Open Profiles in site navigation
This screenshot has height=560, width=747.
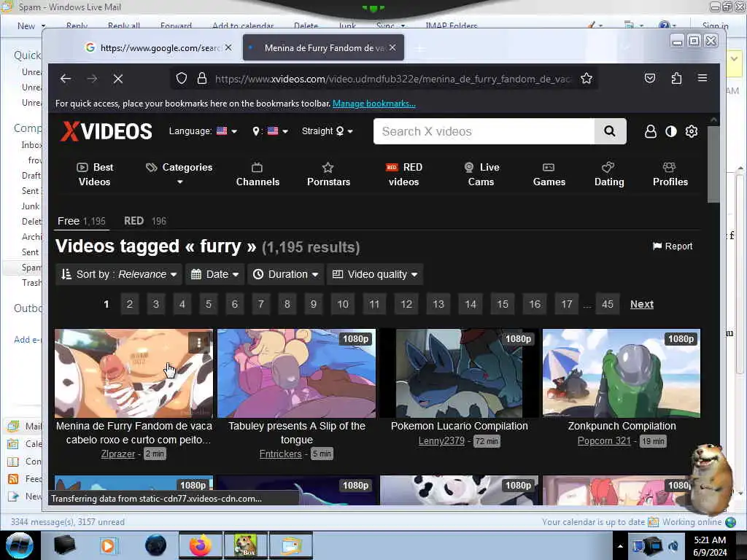[670, 174]
